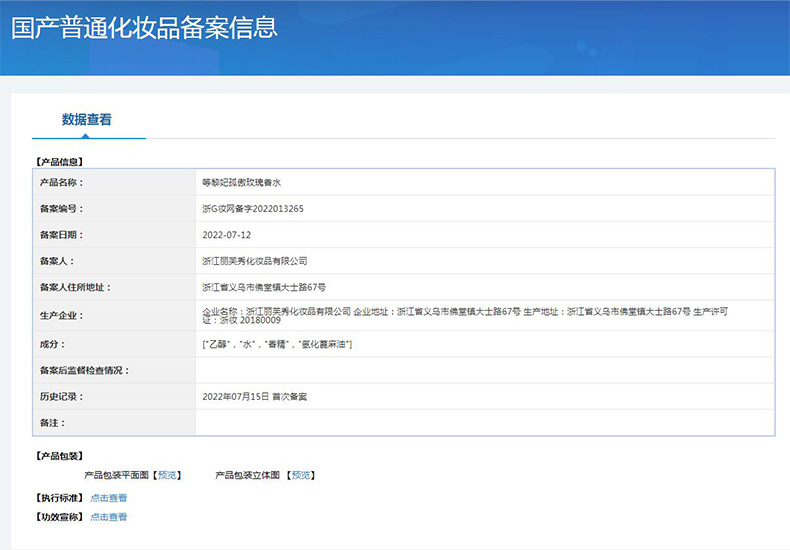Click the page title 国产普通化妆品备案信息
Image resolution: width=790 pixels, height=550 pixels.
[x=144, y=28]
